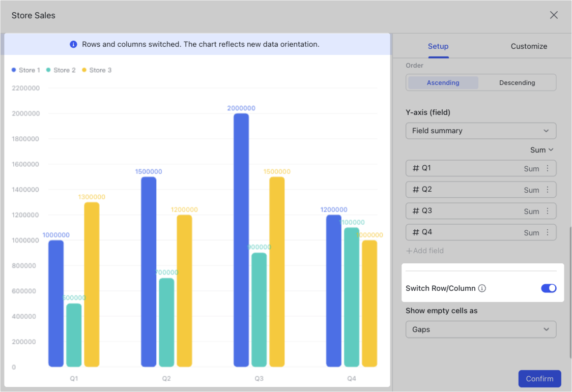Screen dimensions: 572x392
Task: Click the Store 1 blue legend dot
Action: [14, 70]
